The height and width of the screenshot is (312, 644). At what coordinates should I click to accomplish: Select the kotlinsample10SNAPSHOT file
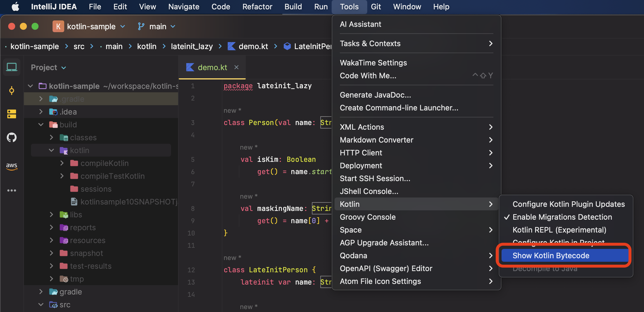[x=101, y=202]
